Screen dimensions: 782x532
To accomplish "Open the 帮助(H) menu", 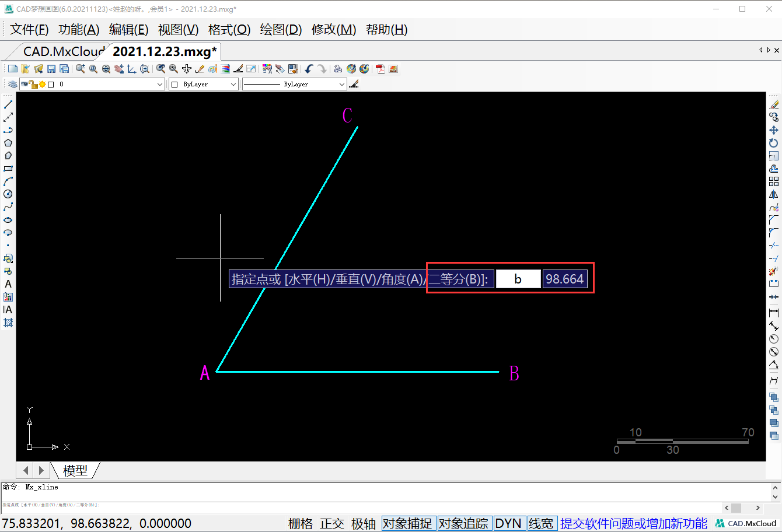I will 386,30.
